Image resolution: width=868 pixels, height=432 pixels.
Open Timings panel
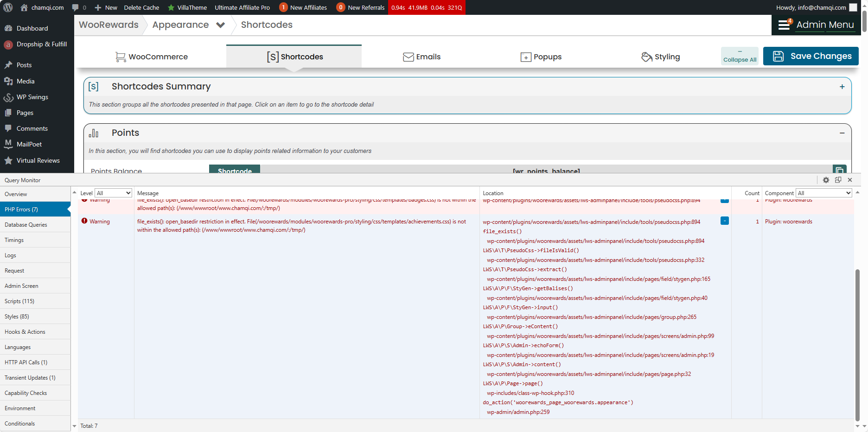(x=35, y=240)
